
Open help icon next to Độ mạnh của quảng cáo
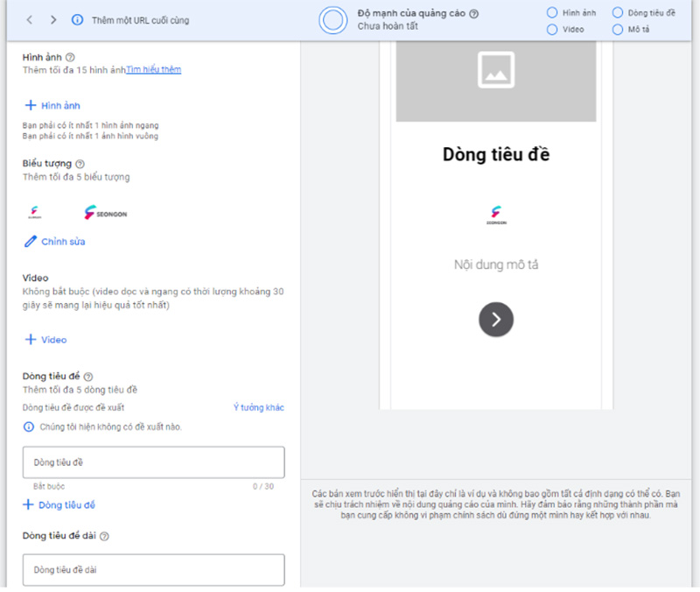pos(474,13)
